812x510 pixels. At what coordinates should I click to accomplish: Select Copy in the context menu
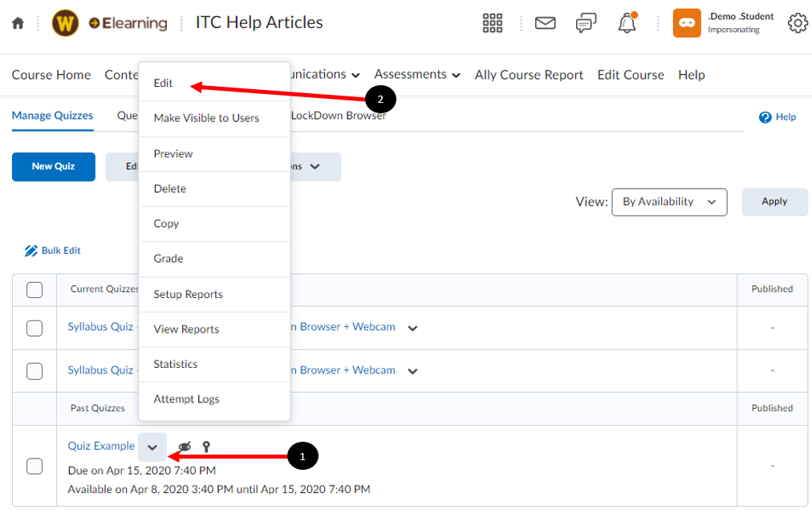click(x=214, y=223)
